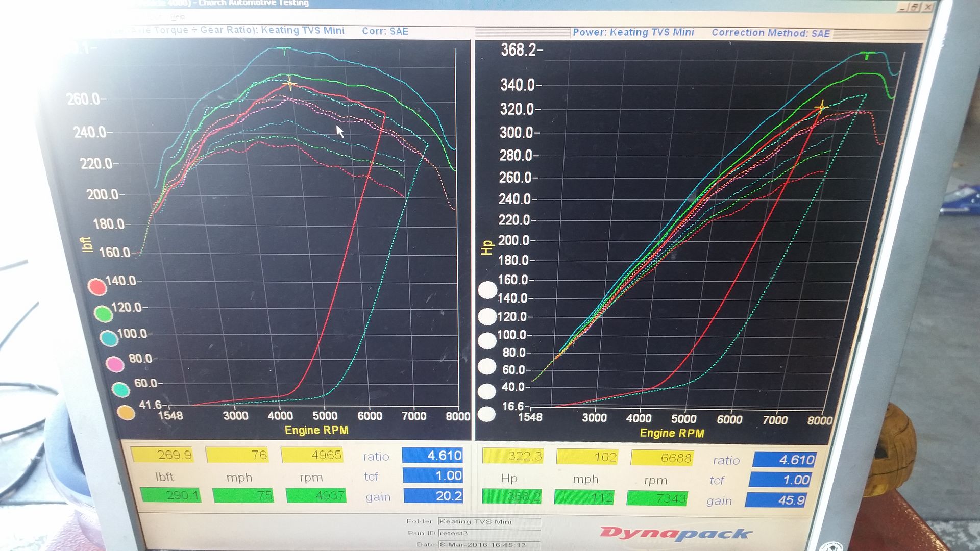Select the yellow 102 mph power field
Viewport: 980px width, 551px height.
(587, 457)
